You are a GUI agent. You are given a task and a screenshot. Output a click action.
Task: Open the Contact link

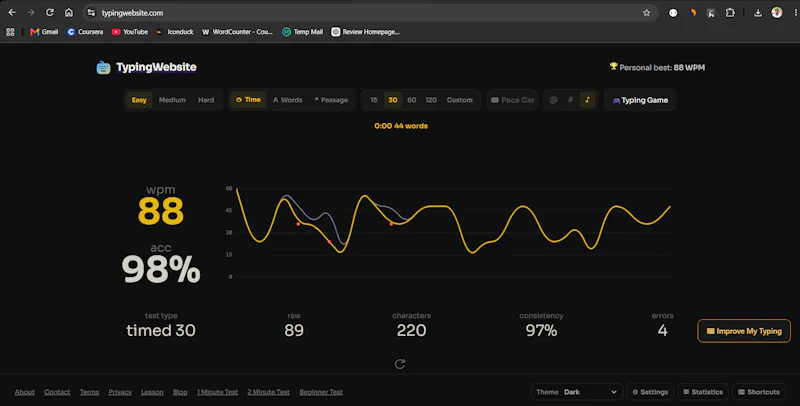click(57, 392)
